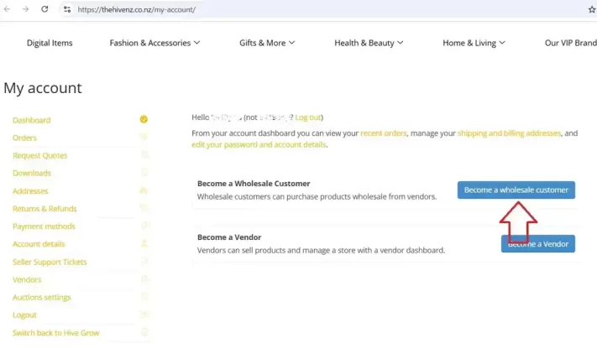Open Seller Support Tickets sidebar link
597x364 pixels.
(x=50, y=262)
